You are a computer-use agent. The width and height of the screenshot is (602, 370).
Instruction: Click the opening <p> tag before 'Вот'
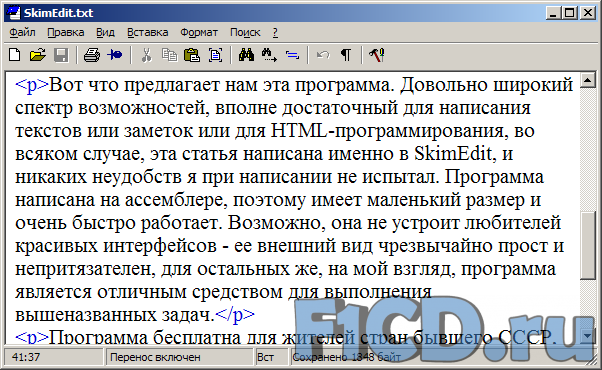(32, 85)
